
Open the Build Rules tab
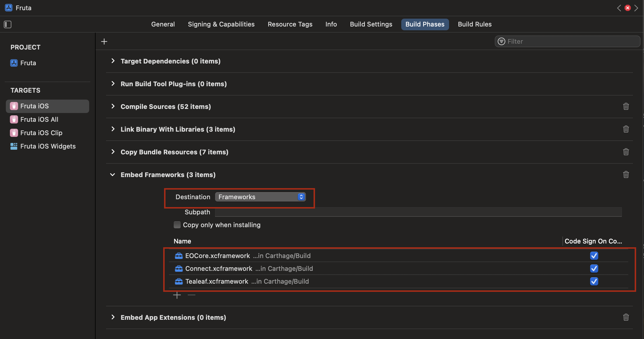coord(475,24)
